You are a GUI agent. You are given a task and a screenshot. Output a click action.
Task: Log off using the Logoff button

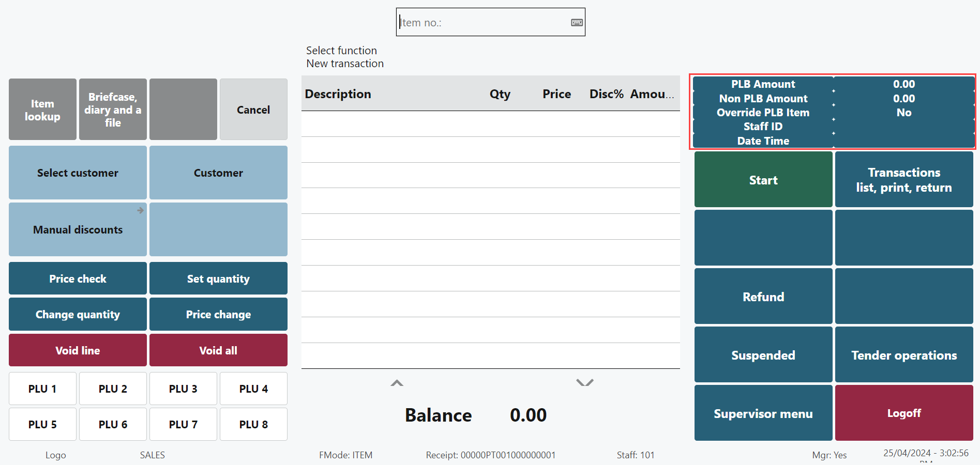(903, 413)
